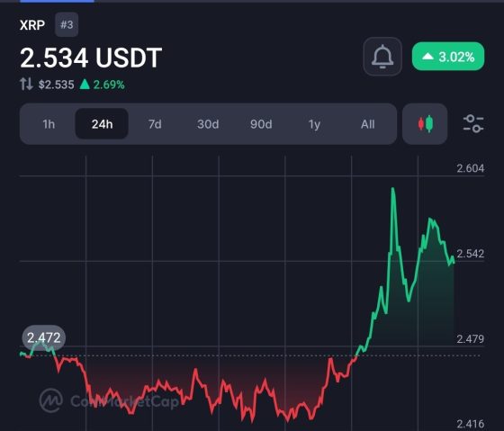The height and width of the screenshot is (431, 504).
Task: Tap the 2.542 axis label
Action: [x=470, y=254]
